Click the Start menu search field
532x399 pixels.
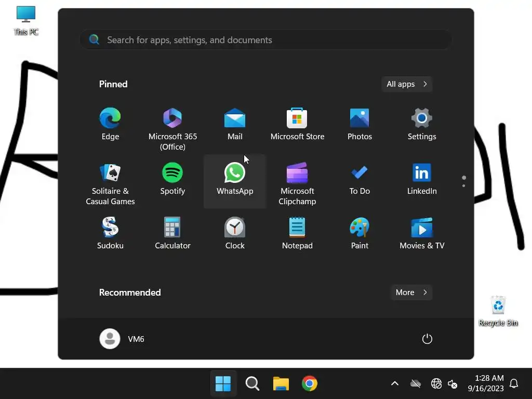pos(265,39)
